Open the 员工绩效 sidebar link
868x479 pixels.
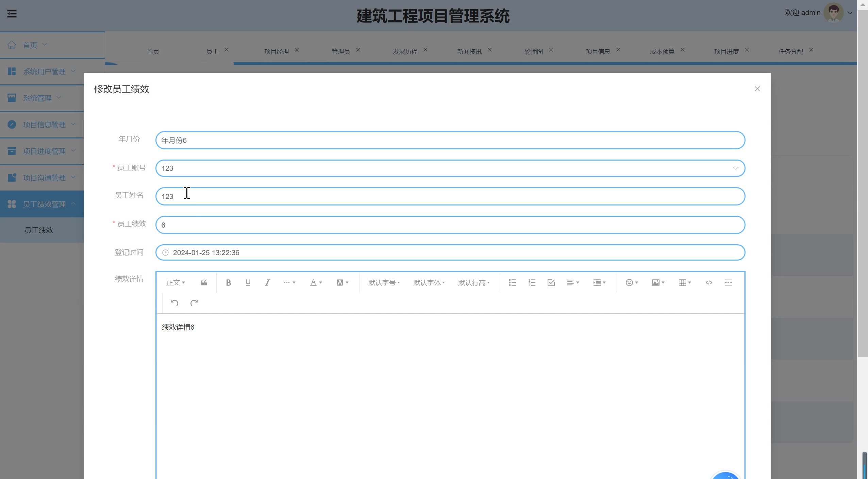(39, 230)
